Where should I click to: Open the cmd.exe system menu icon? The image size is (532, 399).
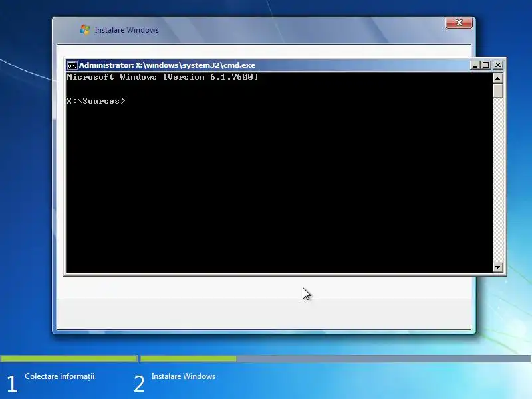72,65
